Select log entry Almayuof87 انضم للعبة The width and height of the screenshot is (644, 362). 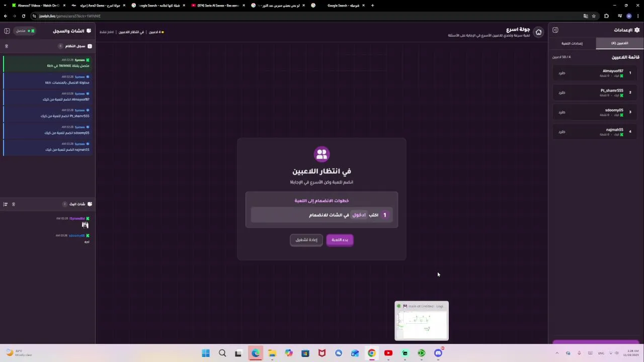(x=48, y=97)
